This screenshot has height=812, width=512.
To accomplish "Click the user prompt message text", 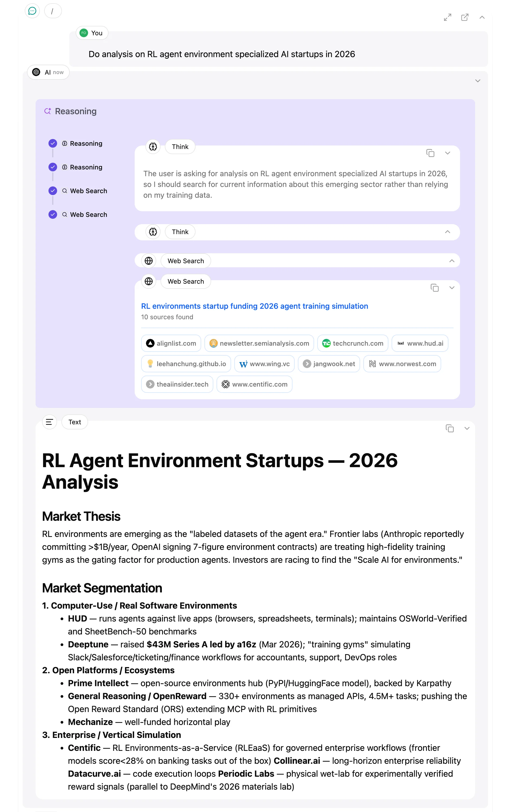I will click(221, 54).
